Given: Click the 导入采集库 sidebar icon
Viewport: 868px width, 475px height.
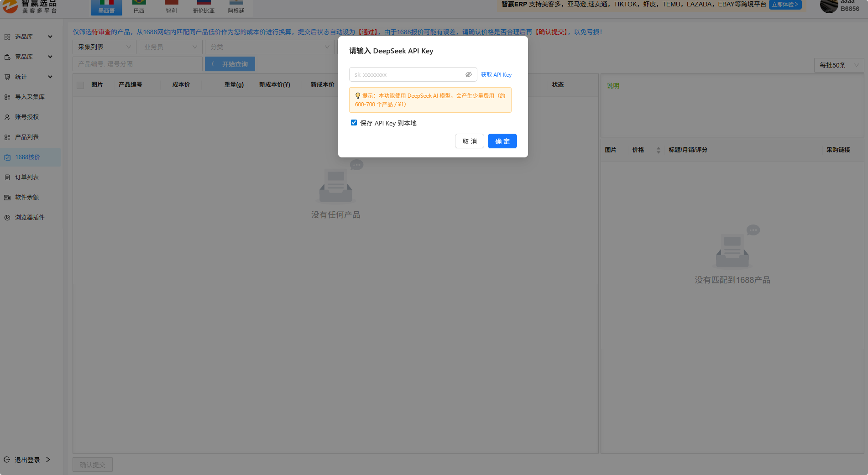Looking at the screenshot, I should (x=7, y=97).
